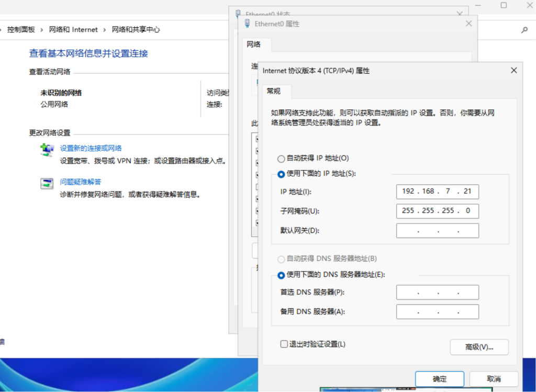Select use the following DNS server addresses
This screenshot has width=536, height=392.
click(x=281, y=275)
